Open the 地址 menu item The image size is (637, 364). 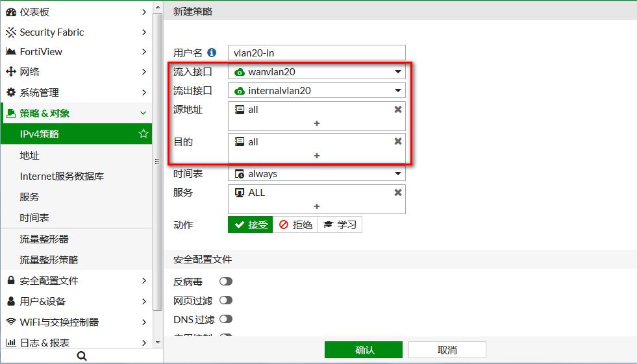(30, 156)
